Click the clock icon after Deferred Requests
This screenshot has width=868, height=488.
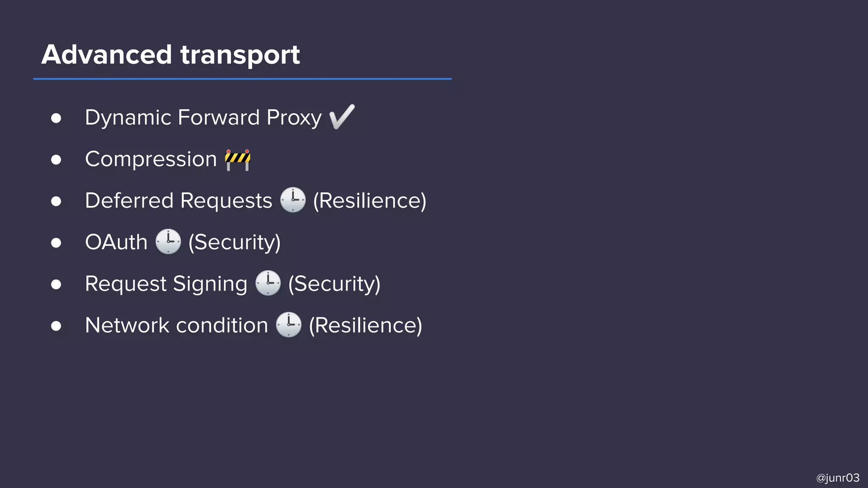click(x=293, y=200)
